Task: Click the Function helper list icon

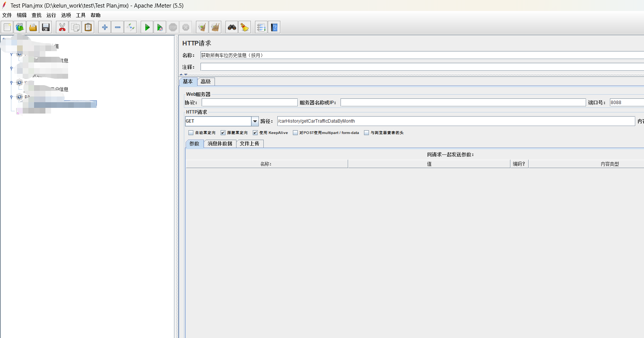Action: (261, 27)
